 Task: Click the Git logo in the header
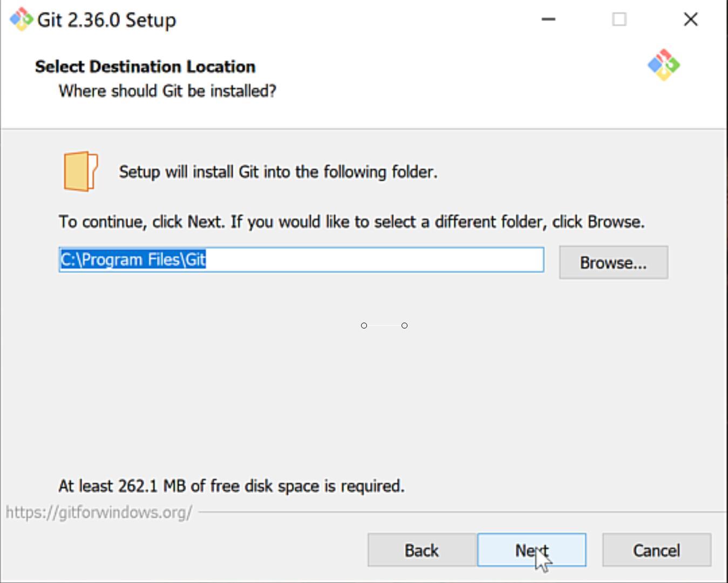coord(664,65)
